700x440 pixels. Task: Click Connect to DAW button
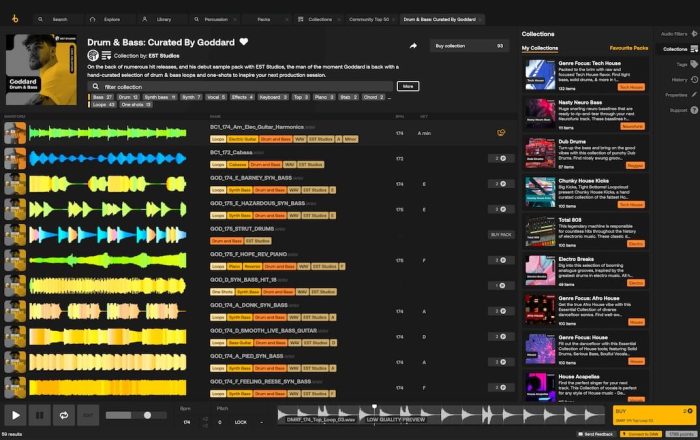pyautogui.click(x=641, y=434)
